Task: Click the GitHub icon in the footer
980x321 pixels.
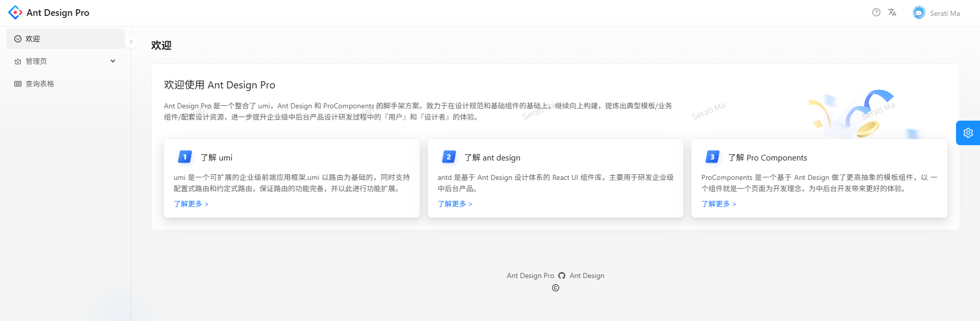Action: point(562,276)
